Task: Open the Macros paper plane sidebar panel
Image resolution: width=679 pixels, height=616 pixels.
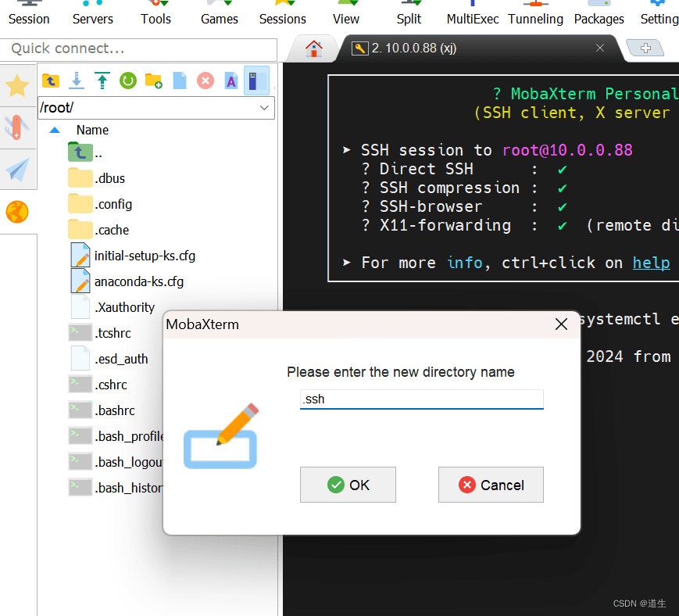Action: pos(17,170)
